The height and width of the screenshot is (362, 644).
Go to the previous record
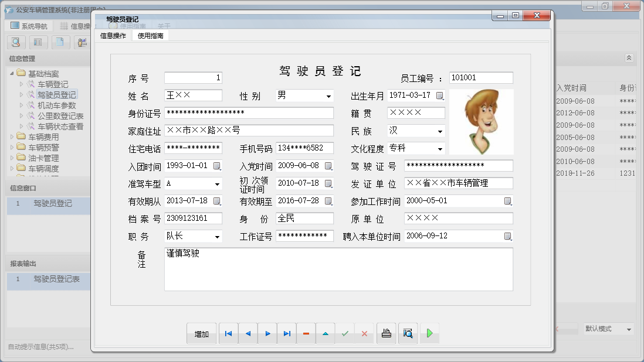coord(248,334)
